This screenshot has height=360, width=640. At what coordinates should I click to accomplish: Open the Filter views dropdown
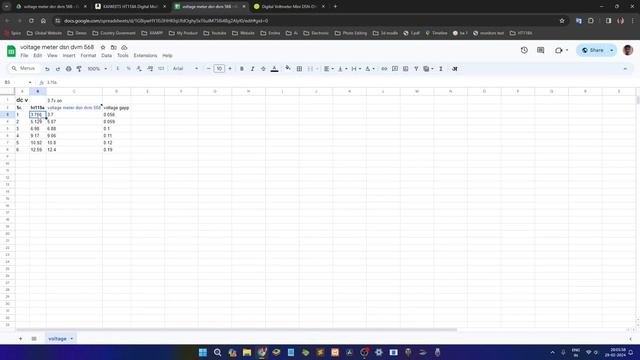coord(428,69)
